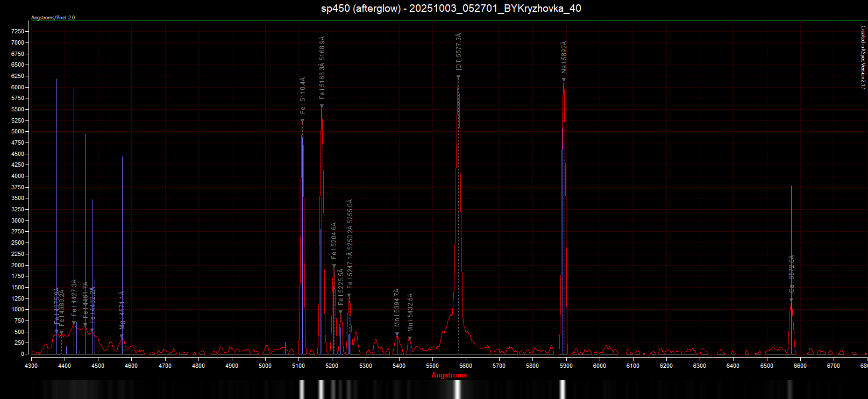Select the Mn I 5432.5Å line label
Screen dimensions: 868x399
coord(410,312)
